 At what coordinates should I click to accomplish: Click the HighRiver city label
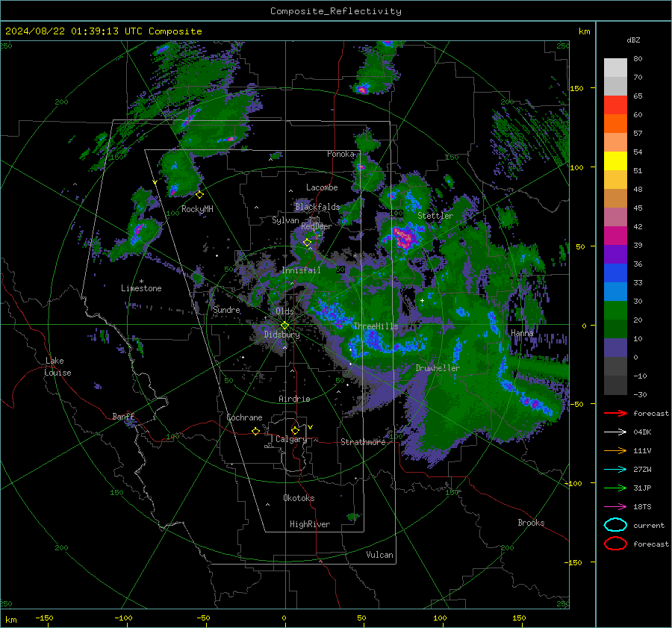[310, 524]
